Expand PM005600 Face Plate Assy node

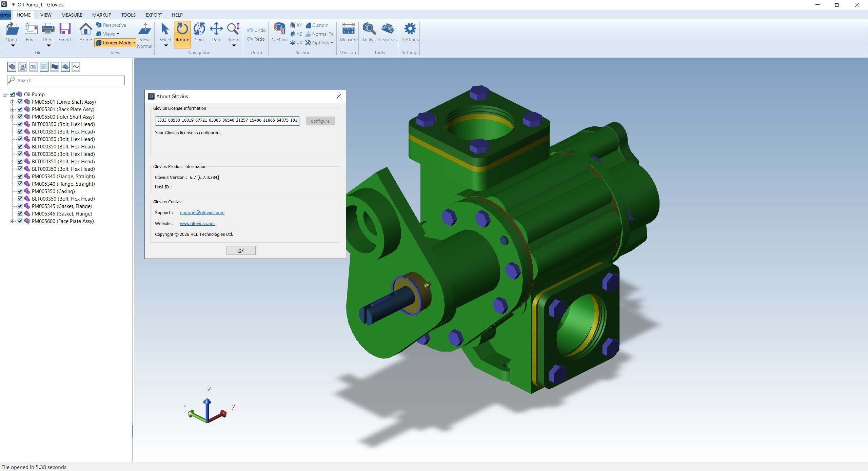click(13, 221)
